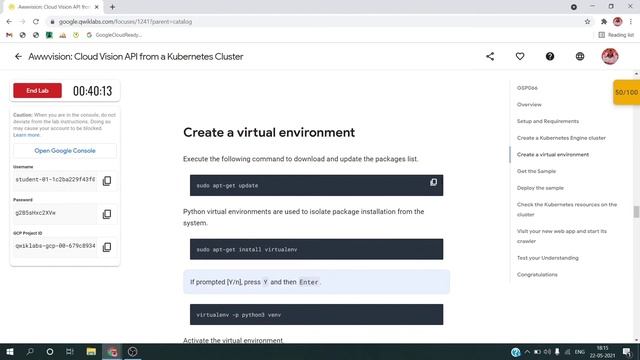Viewport: 640px width, 360px height.
Task: Click the 50/100 score badge
Action: tap(627, 93)
